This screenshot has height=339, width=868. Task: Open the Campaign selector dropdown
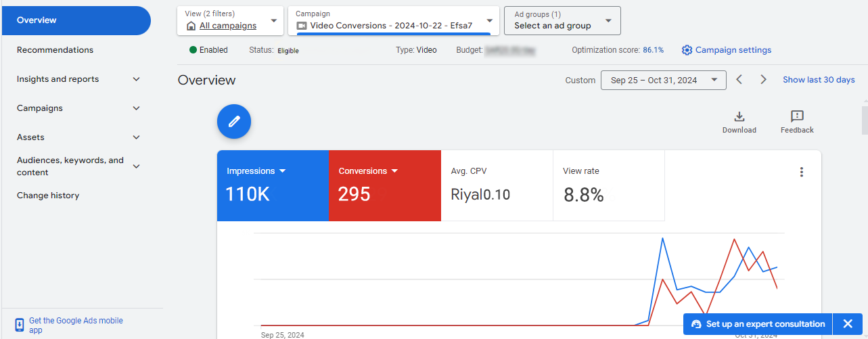pyautogui.click(x=395, y=21)
